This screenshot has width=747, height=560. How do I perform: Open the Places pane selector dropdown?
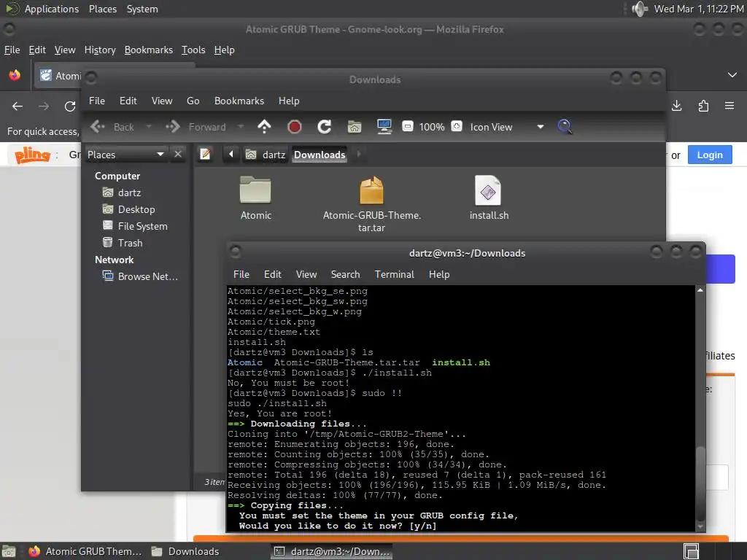(x=125, y=155)
